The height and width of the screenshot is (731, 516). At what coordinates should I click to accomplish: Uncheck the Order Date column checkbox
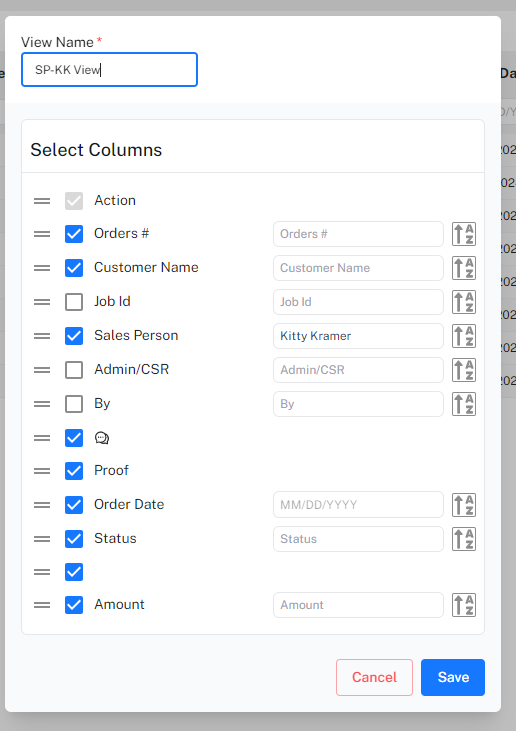point(74,504)
